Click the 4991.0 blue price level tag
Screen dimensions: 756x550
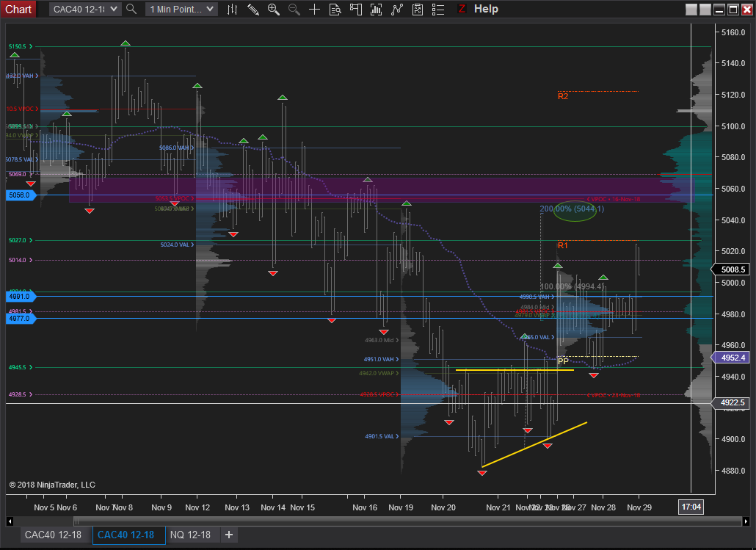coord(21,296)
